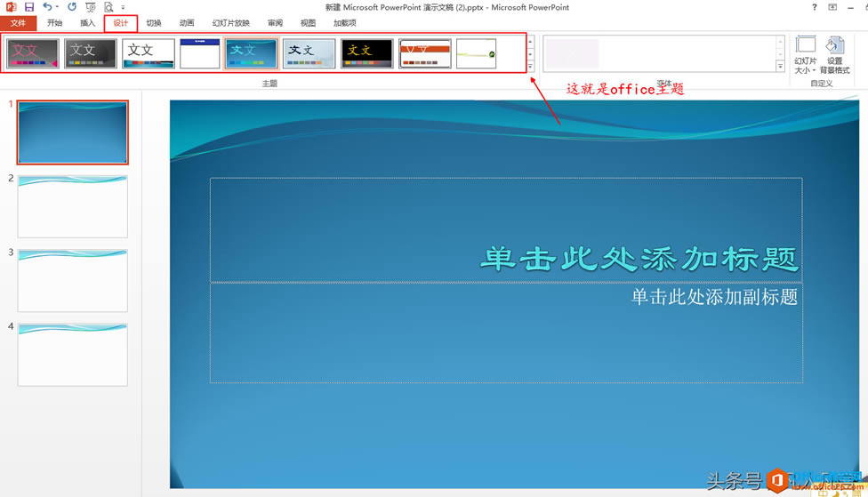
Task: Expand the variants gallery More button
Action: point(780,67)
